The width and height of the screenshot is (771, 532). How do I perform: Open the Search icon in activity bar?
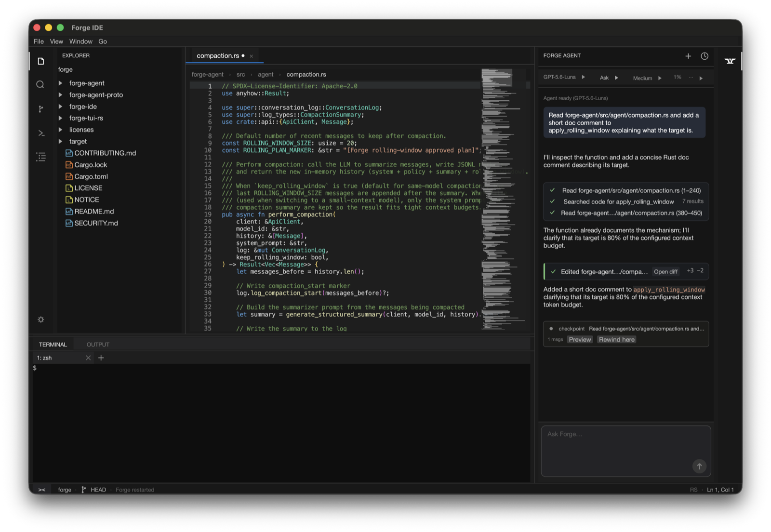click(40, 85)
